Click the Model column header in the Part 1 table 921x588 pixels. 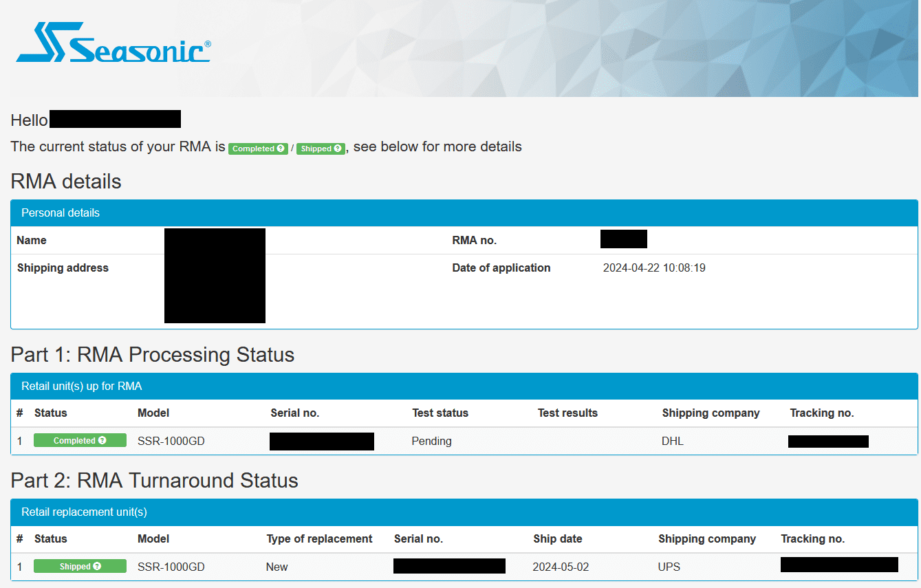tap(153, 413)
